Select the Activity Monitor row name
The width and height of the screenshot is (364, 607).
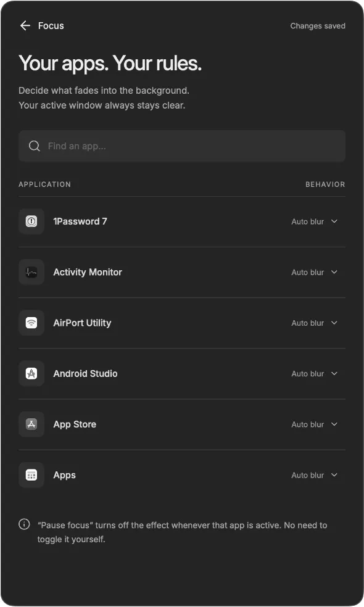(x=88, y=272)
